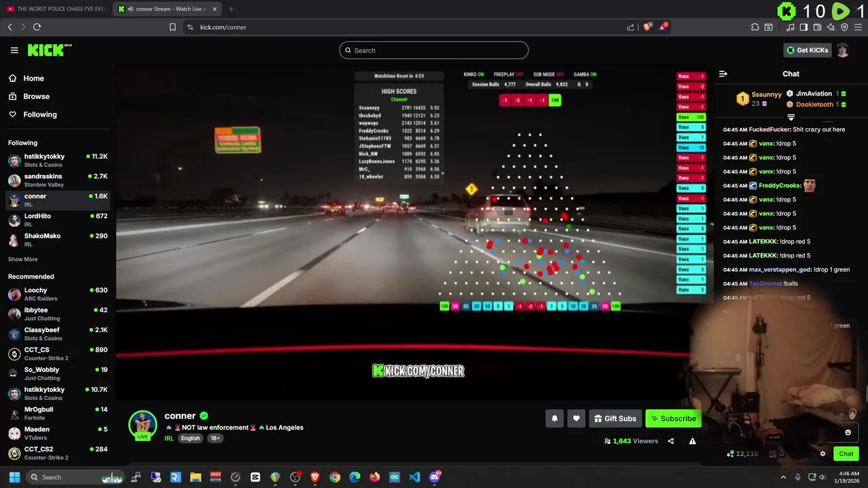The image size is (868, 488).
Task: Click browser share page icon
Action: coord(631,27)
